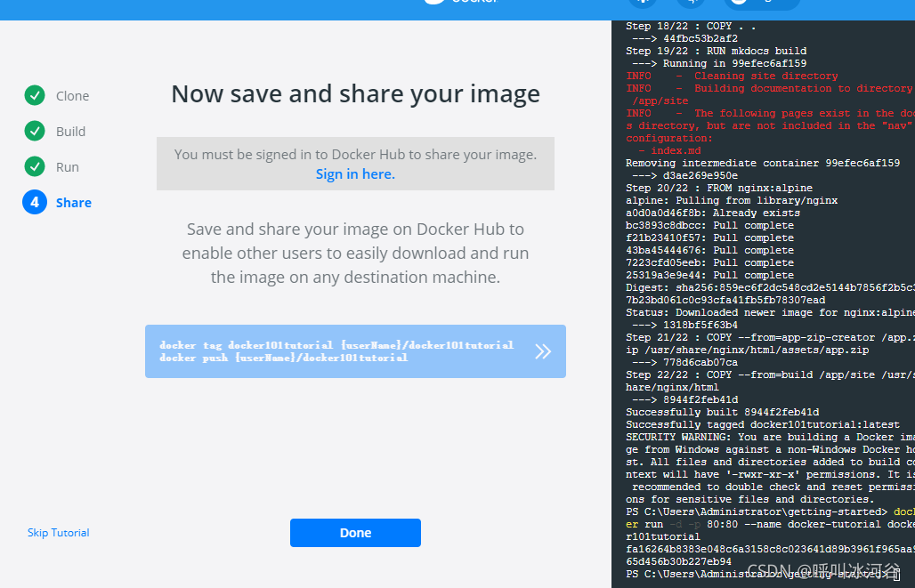
Task: Click terminal line 'Step 18/22 : COPY . .'
Action: [x=691, y=27]
